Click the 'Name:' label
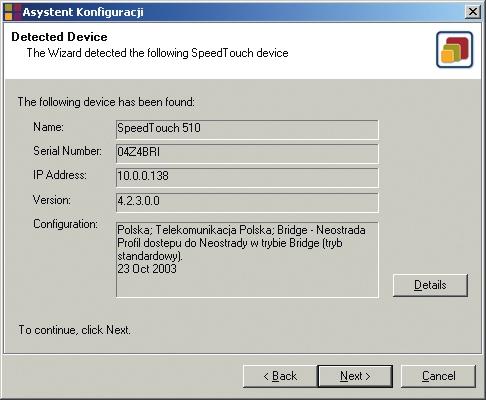This screenshot has height=400, width=486. pos(48,127)
